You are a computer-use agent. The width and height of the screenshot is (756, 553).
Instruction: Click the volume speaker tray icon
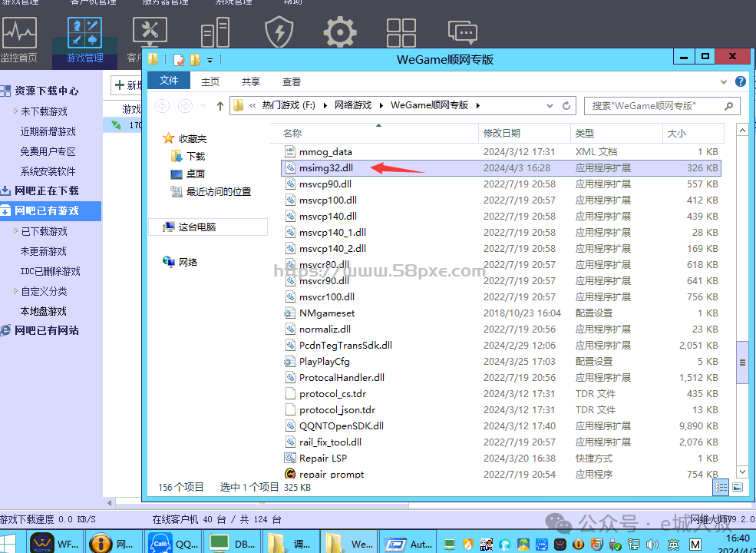[x=652, y=545]
